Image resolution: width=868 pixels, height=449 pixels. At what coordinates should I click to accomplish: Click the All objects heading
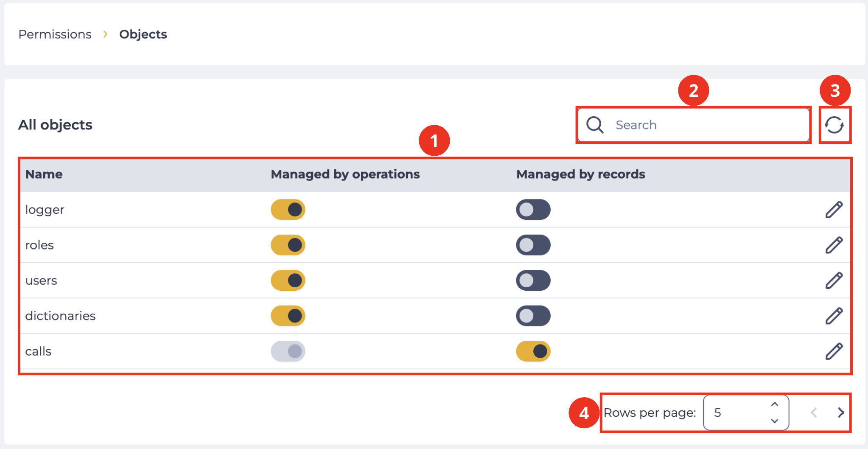point(55,125)
